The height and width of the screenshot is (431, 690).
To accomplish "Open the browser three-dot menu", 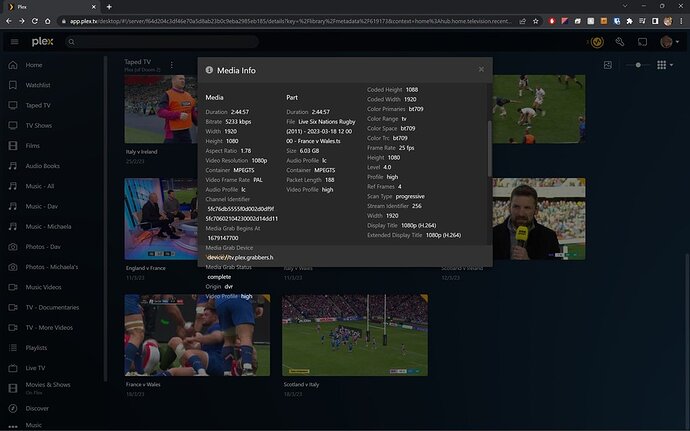I will [681, 21].
